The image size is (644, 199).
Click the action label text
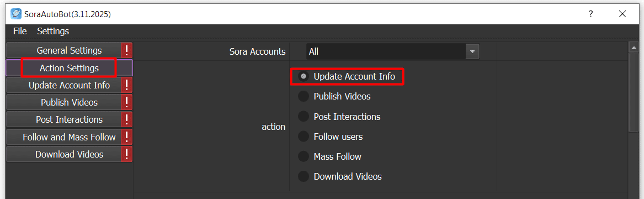tap(274, 127)
